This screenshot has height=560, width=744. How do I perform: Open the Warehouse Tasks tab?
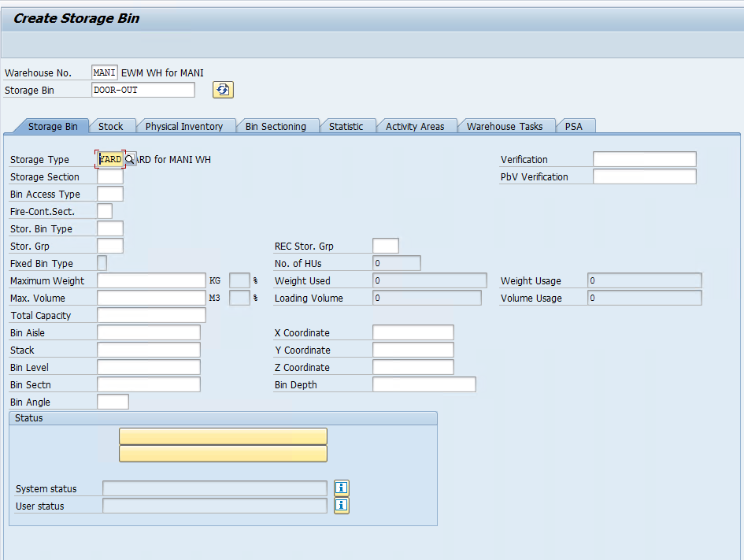(505, 126)
